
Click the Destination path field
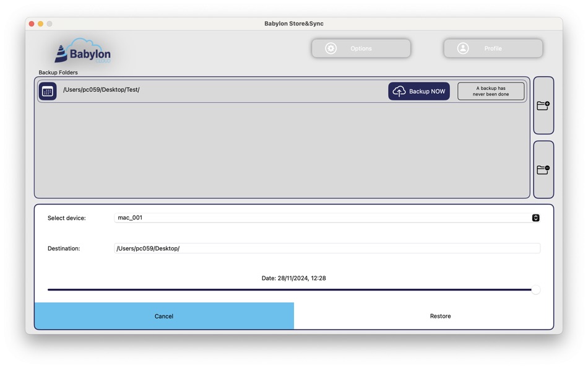(327, 248)
